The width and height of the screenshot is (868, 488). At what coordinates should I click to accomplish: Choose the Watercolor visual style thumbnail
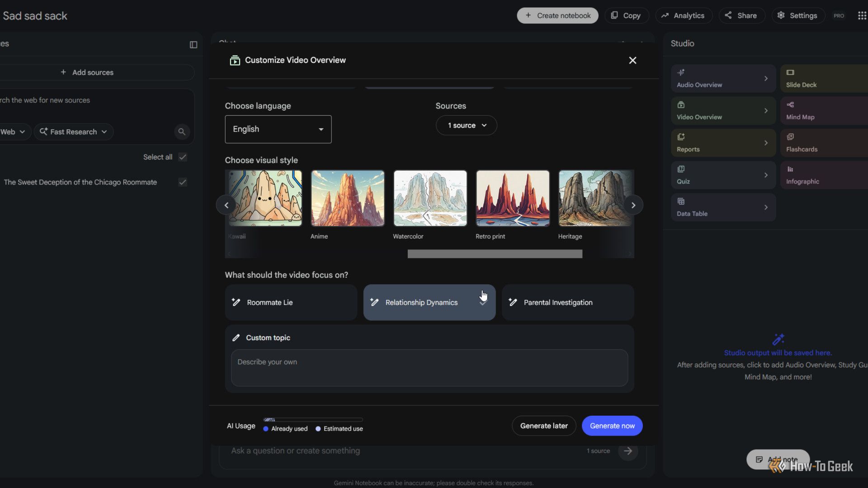coord(430,198)
